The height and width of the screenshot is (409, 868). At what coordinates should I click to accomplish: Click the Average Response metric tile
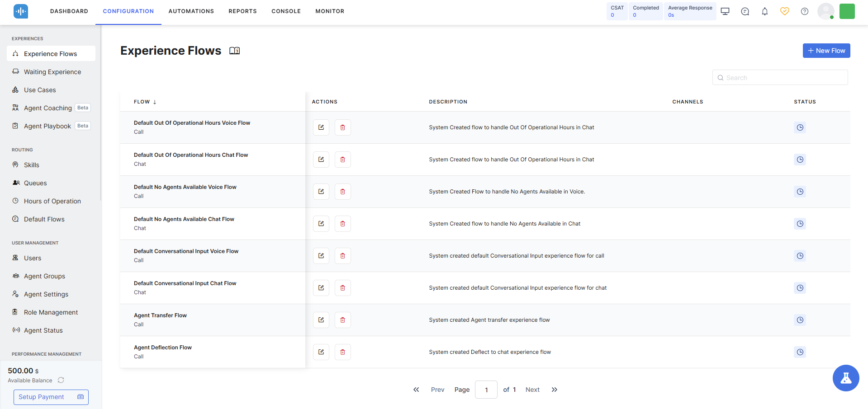pyautogui.click(x=690, y=11)
